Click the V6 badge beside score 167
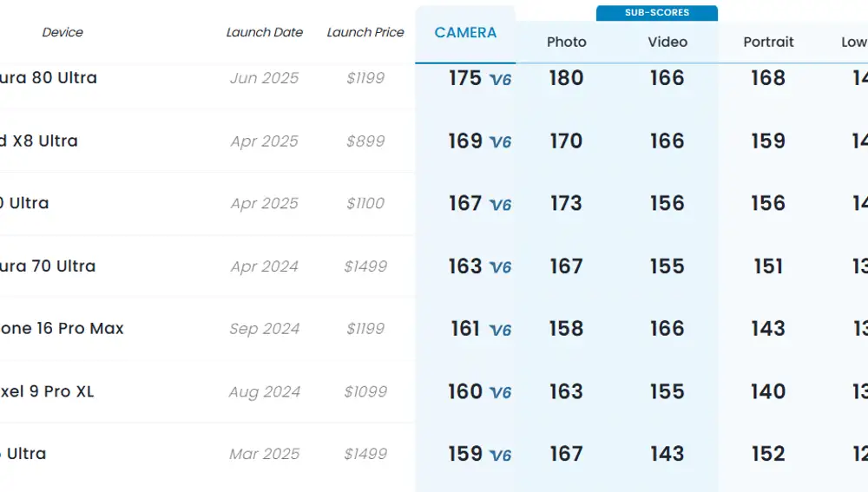 [501, 205]
